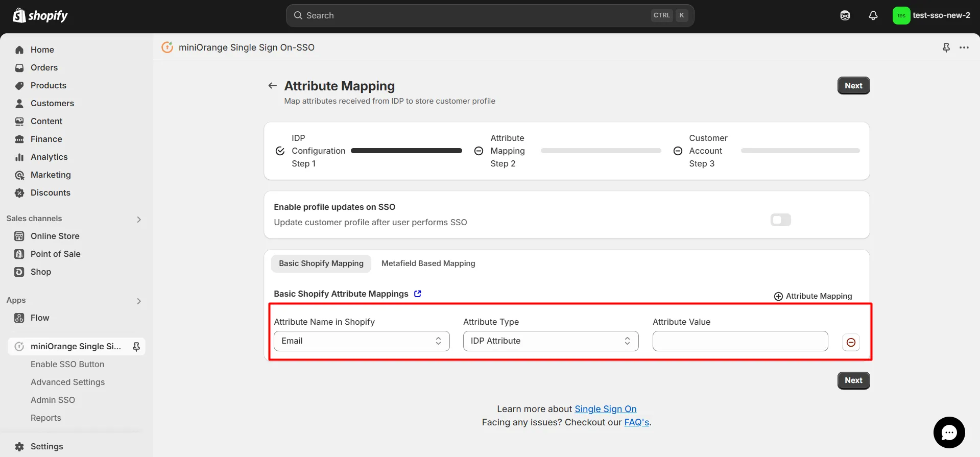980x457 pixels.
Task: Switch to Metafield Based Mapping tab
Action: pos(428,263)
